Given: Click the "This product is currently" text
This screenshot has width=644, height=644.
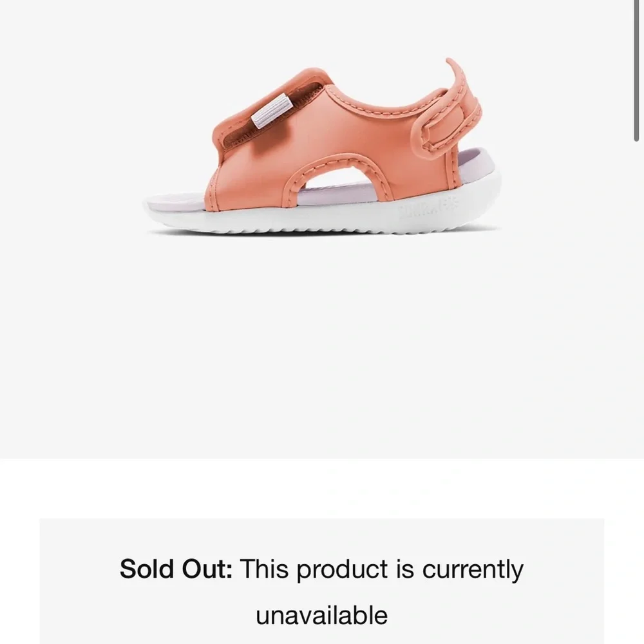Looking at the screenshot, I should click(381, 569).
